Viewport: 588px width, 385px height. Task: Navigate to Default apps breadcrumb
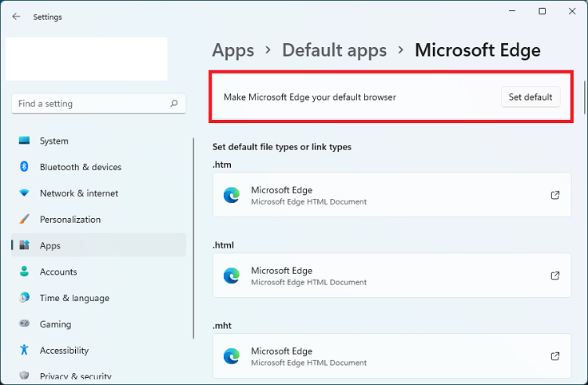tap(334, 50)
